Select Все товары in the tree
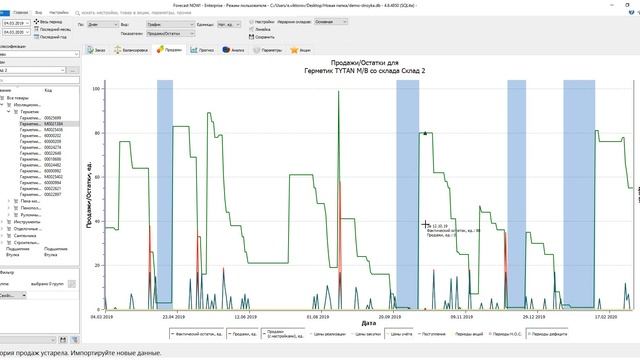The height and width of the screenshot is (360, 640). 18,98
